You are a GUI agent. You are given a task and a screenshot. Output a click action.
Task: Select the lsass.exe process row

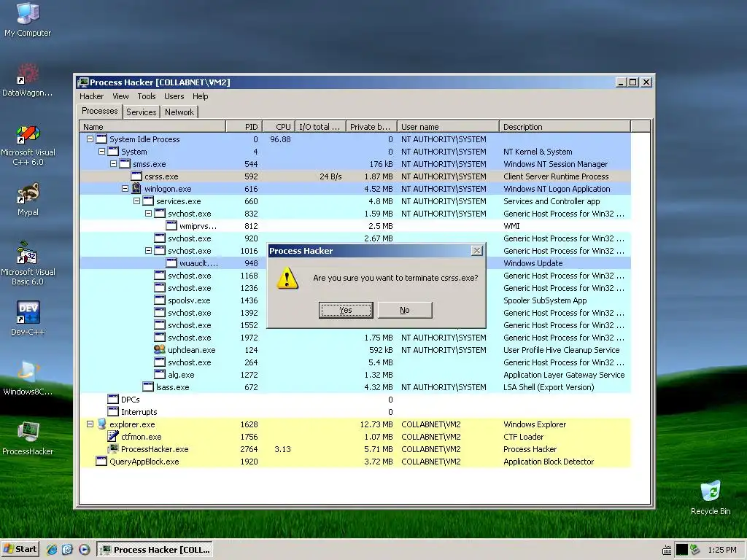pos(355,386)
